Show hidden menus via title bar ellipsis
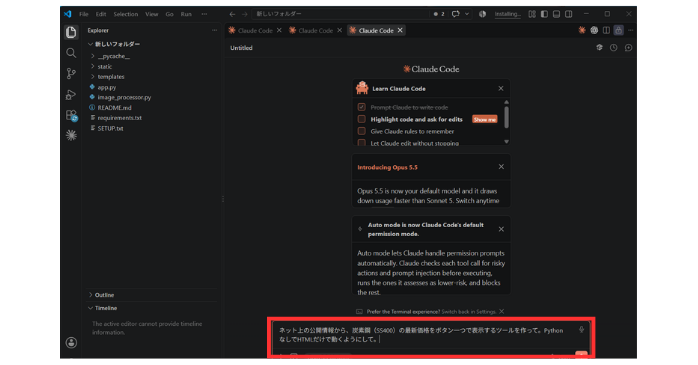Screen dimensions: 698x365 tap(204, 14)
